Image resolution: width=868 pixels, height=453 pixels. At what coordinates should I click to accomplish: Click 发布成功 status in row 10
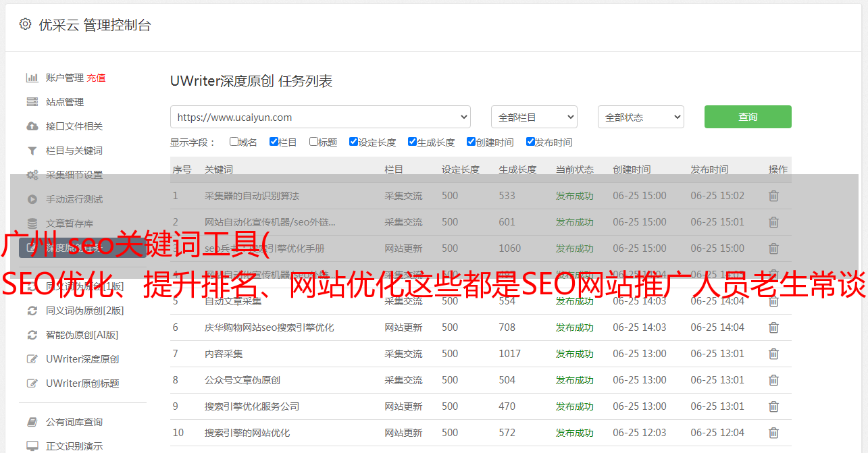tap(575, 433)
